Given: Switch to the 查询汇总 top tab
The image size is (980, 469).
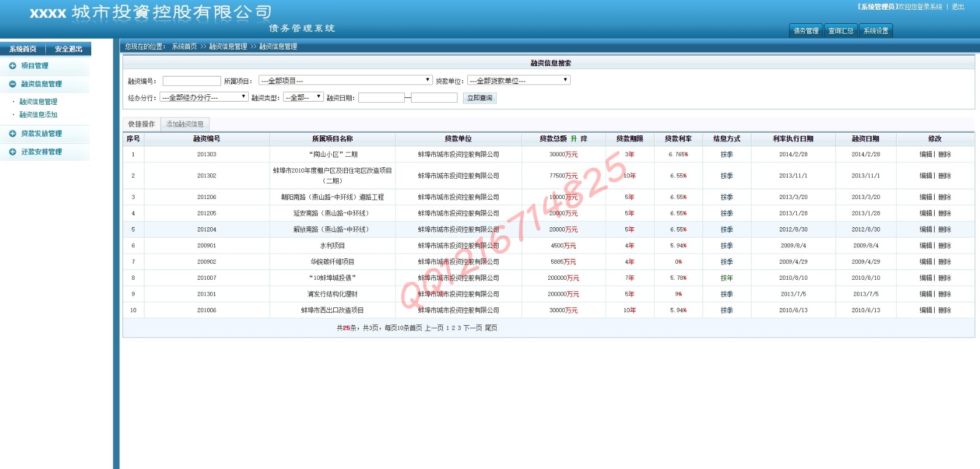Looking at the screenshot, I should click(x=840, y=31).
